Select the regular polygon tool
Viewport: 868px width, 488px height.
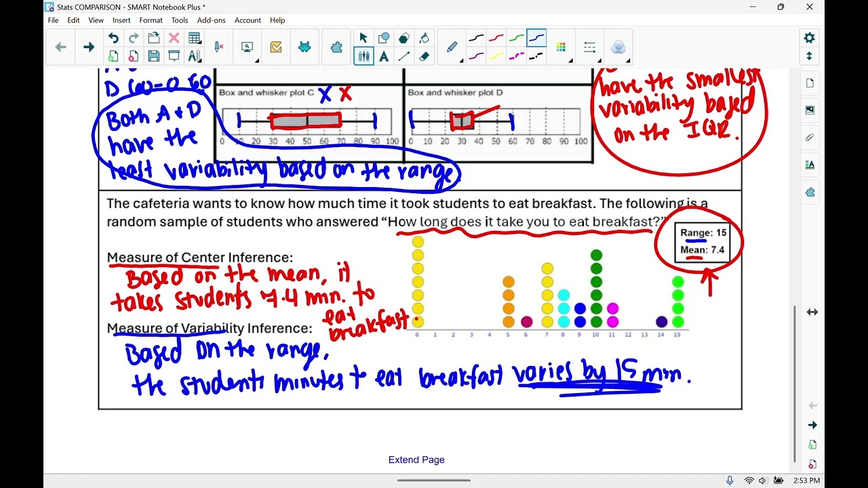click(404, 38)
